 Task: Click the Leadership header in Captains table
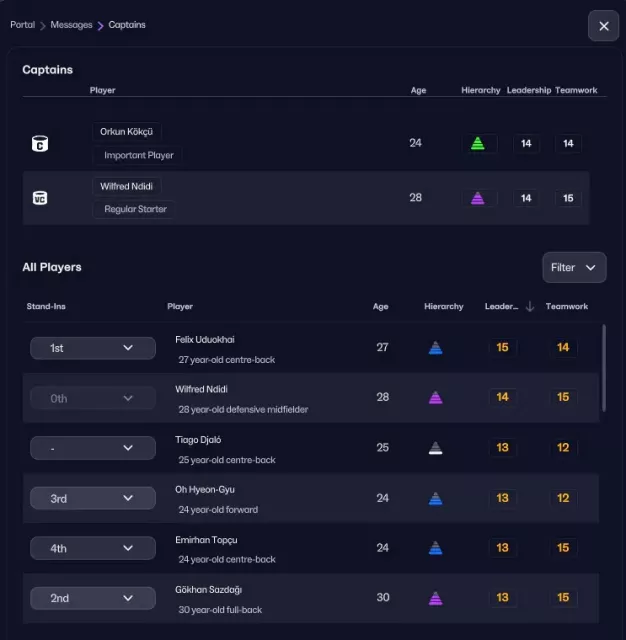coord(529,90)
